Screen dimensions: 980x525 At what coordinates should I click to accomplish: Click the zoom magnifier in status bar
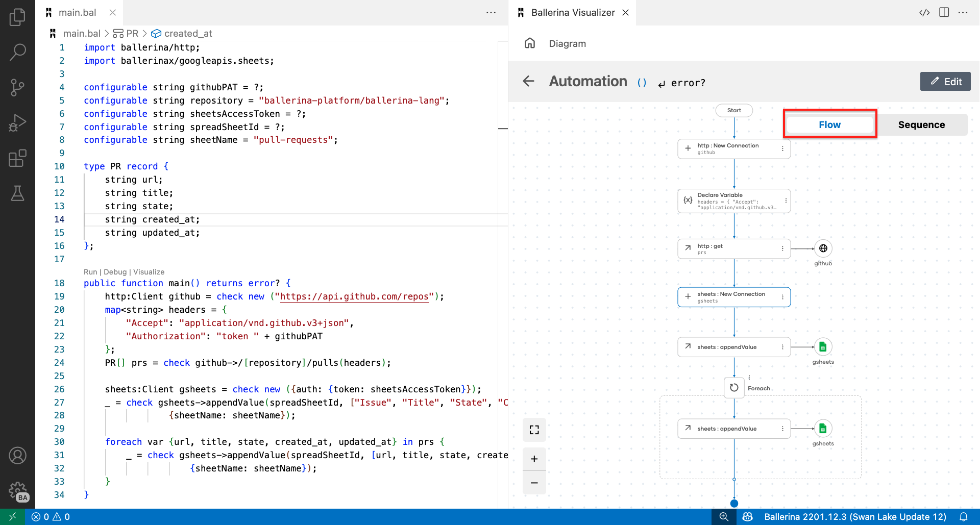(x=724, y=517)
